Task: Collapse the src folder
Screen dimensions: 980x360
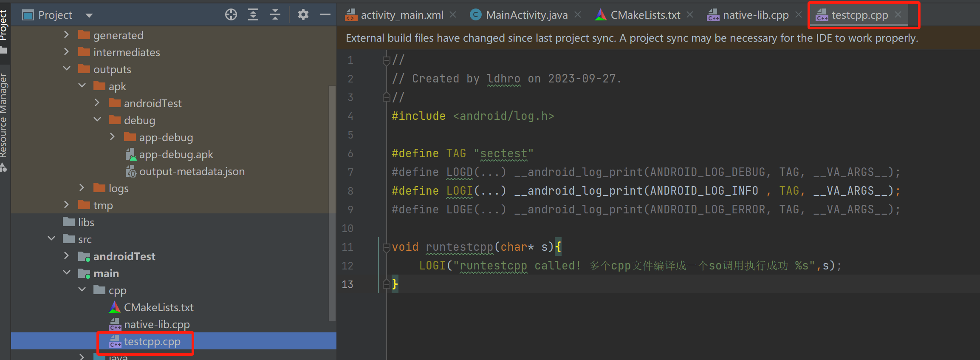Action: pyautogui.click(x=51, y=238)
